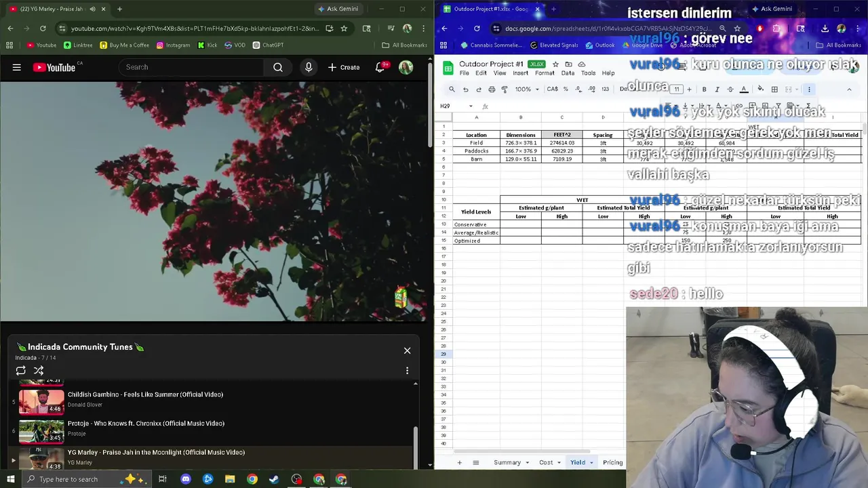Open YouTube notifications bell
The width and height of the screenshot is (868, 488).
pyautogui.click(x=380, y=67)
